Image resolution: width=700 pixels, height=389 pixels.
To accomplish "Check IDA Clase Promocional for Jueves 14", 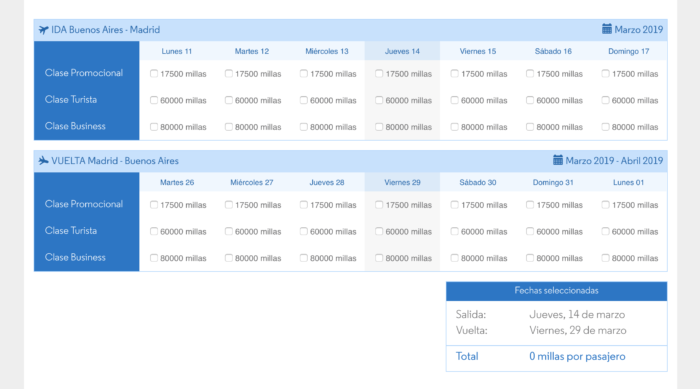I will (379, 73).
